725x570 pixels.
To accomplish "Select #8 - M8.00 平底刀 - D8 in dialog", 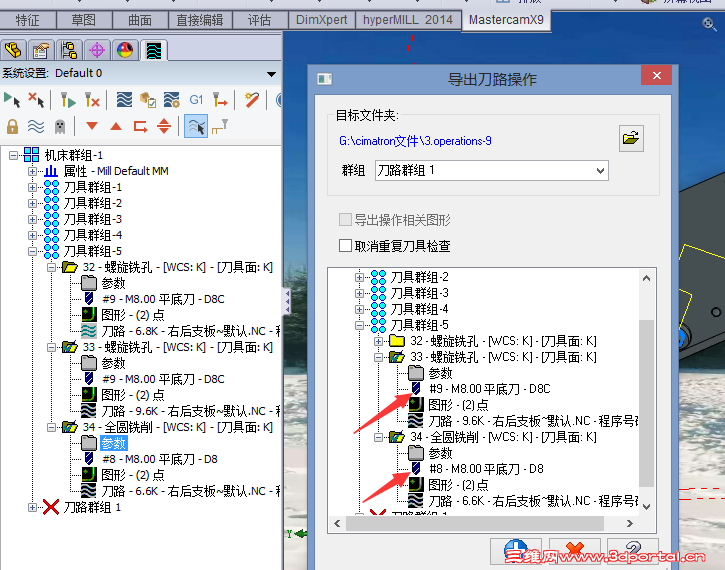I will pos(485,469).
